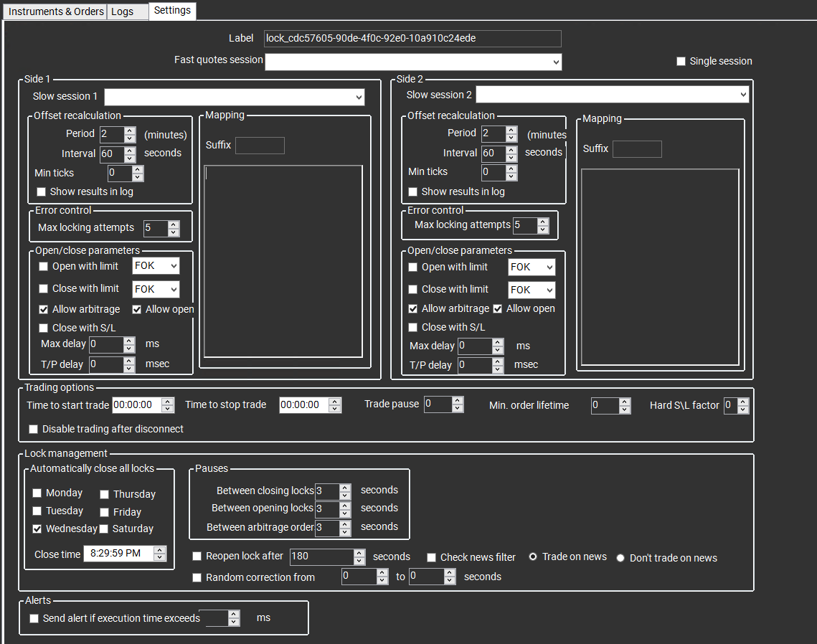Enable the Single session checkbox
The image size is (817, 644).
coord(681,62)
